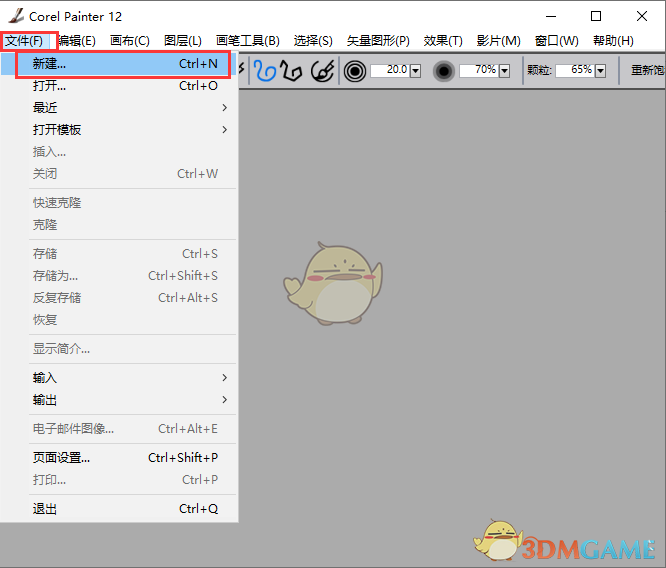Screen dimensions: 666x568
Task: Choose 退出 to quit Painter
Action: pyautogui.click(x=119, y=509)
